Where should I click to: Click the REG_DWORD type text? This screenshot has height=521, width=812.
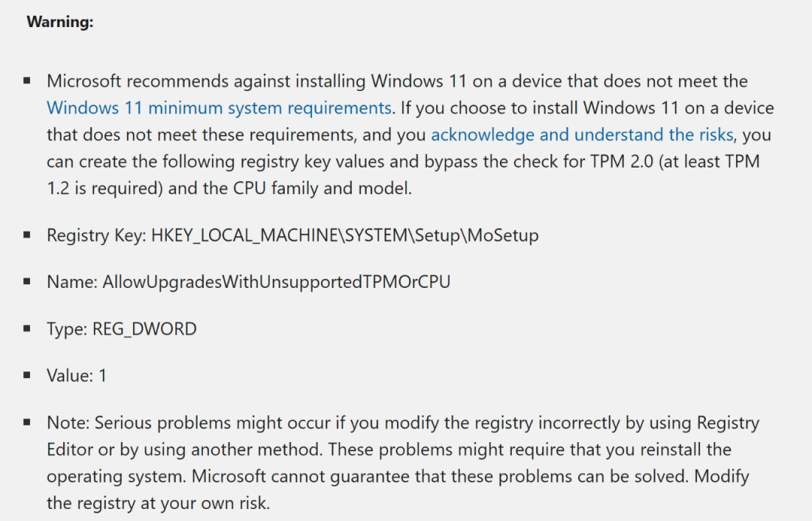point(144,329)
